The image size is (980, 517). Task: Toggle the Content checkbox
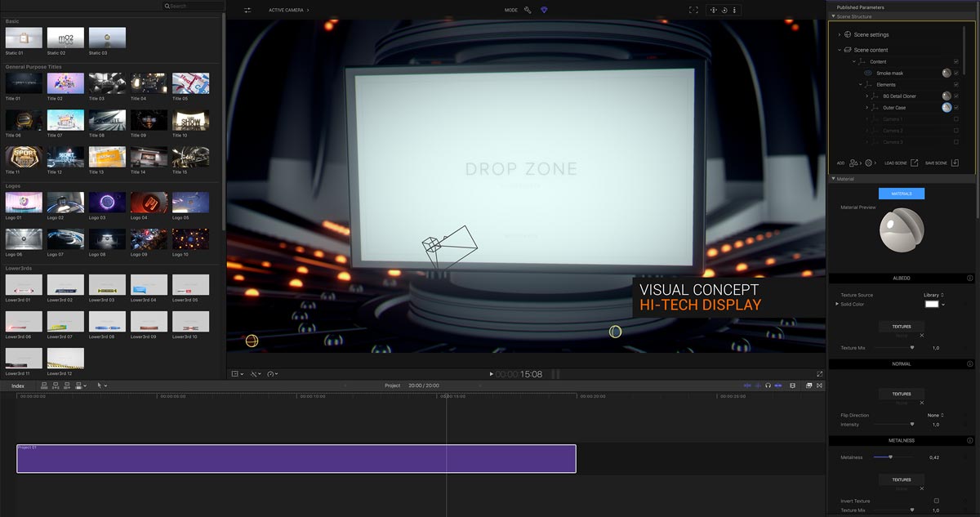pos(956,61)
